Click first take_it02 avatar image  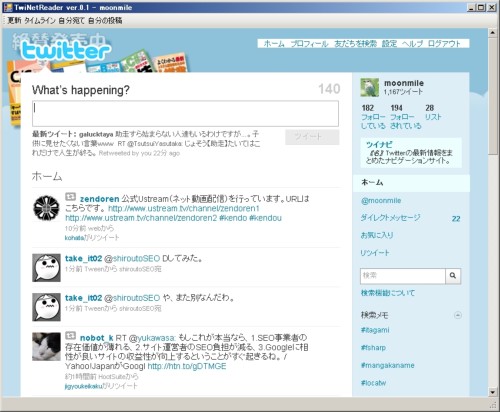pos(46,268)
